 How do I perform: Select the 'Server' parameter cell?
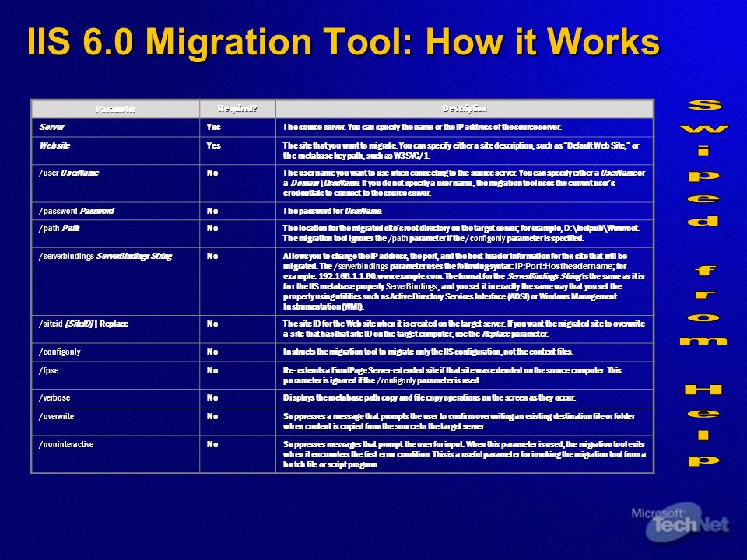115,127
